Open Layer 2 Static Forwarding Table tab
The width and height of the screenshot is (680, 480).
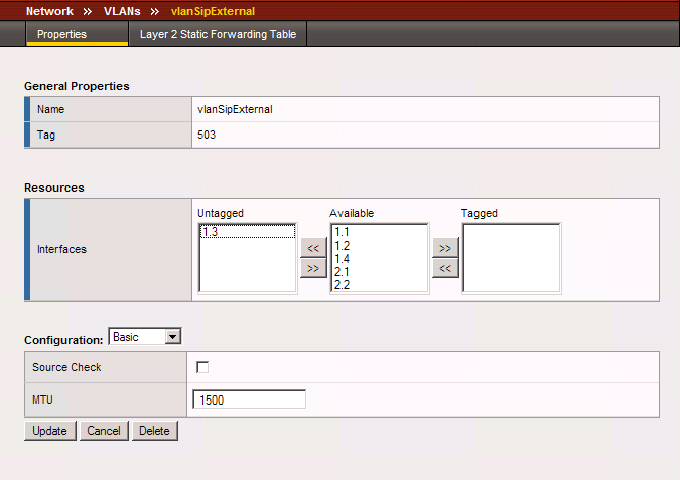[217, 34]
